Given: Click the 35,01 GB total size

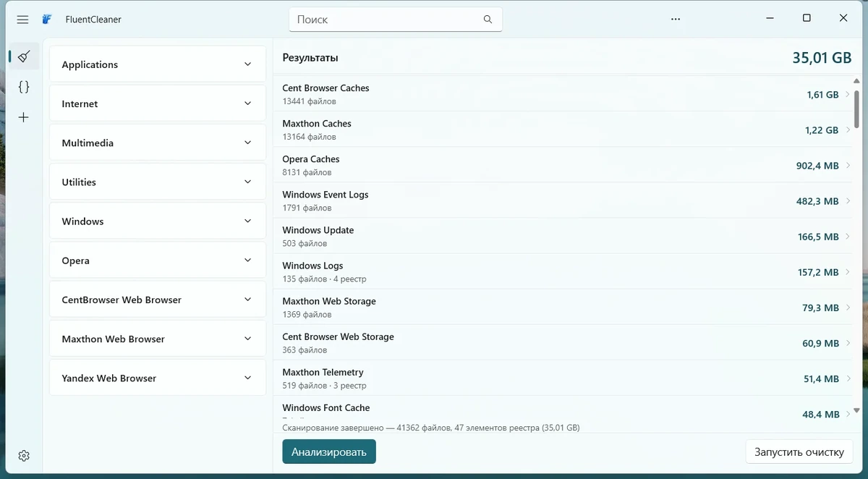Looking at the screenshot, I should [822, 58].
